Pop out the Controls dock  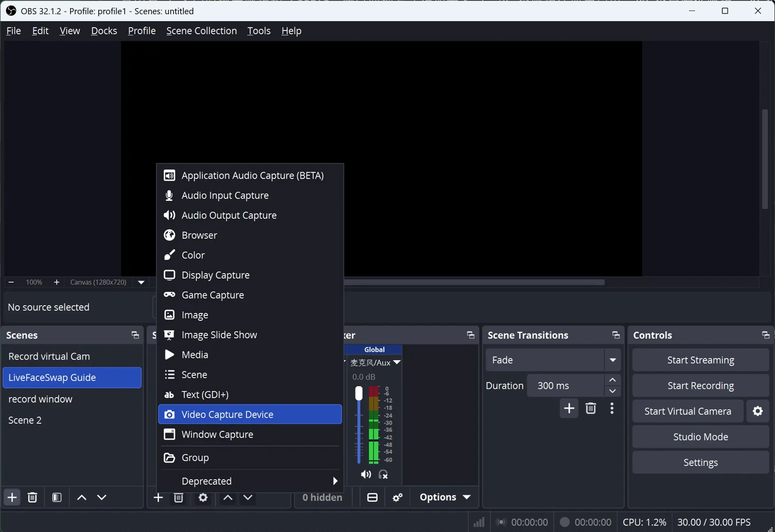click(x=766, y=335)
